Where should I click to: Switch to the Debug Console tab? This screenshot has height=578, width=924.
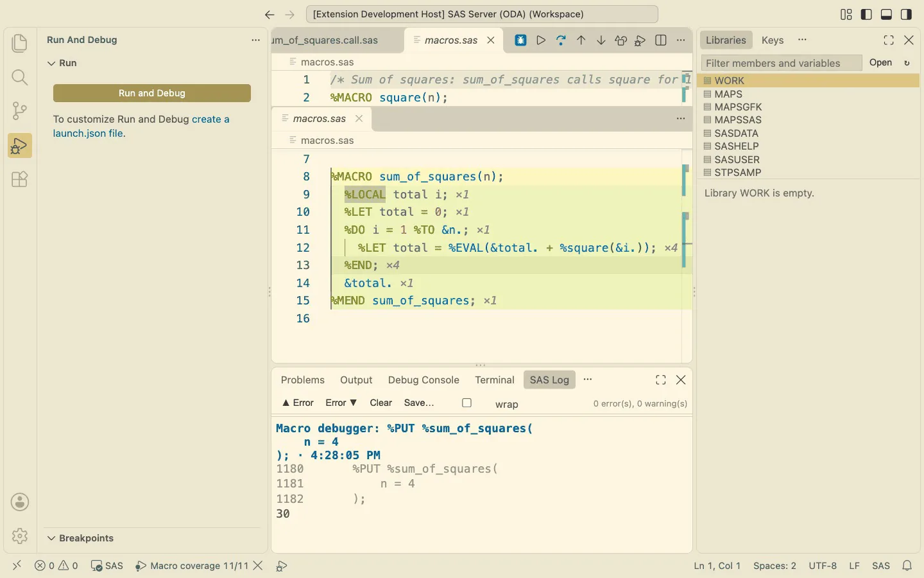tap(424, 380)
